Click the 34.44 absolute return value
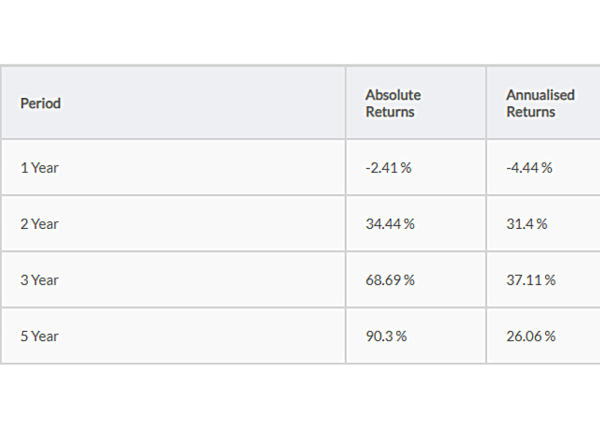 click(x=384, y=224)
